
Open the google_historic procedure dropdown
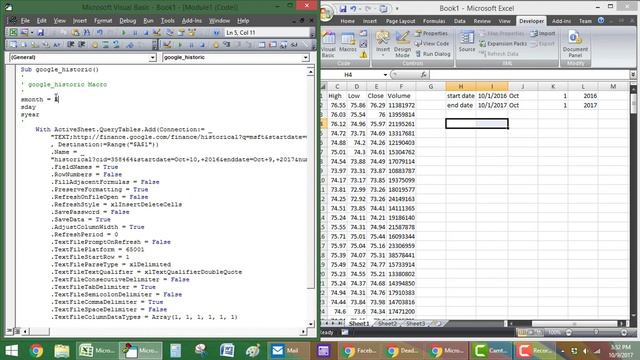pos(306,58)
